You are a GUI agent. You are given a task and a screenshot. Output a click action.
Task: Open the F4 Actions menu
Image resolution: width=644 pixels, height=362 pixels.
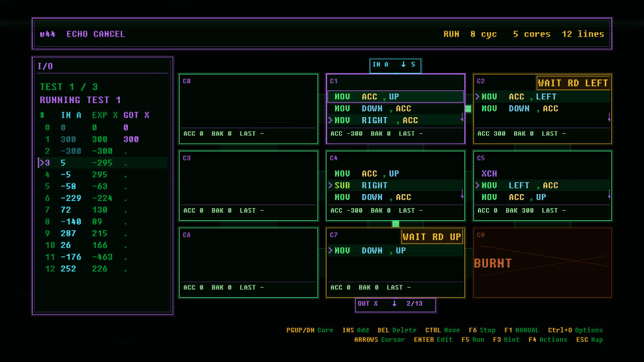548,340
